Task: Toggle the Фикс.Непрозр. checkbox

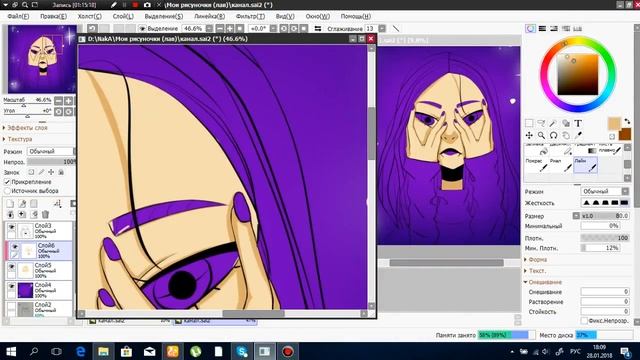Action: point(584,321)
